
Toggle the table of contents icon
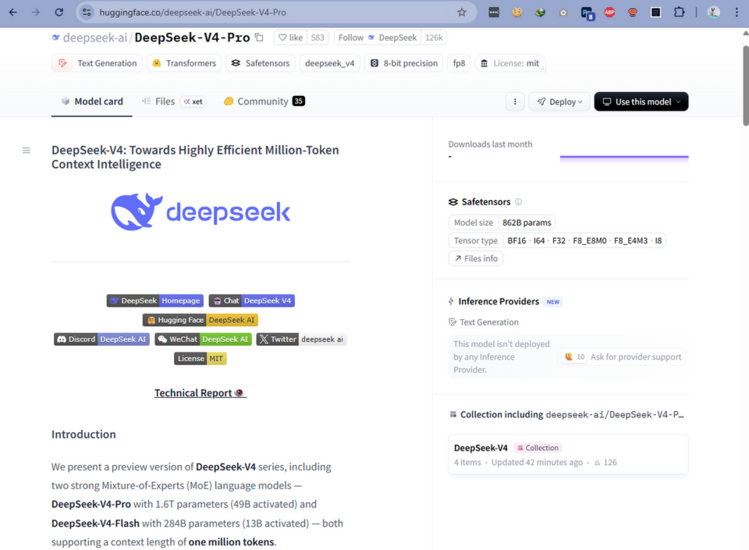pos(26,150)
